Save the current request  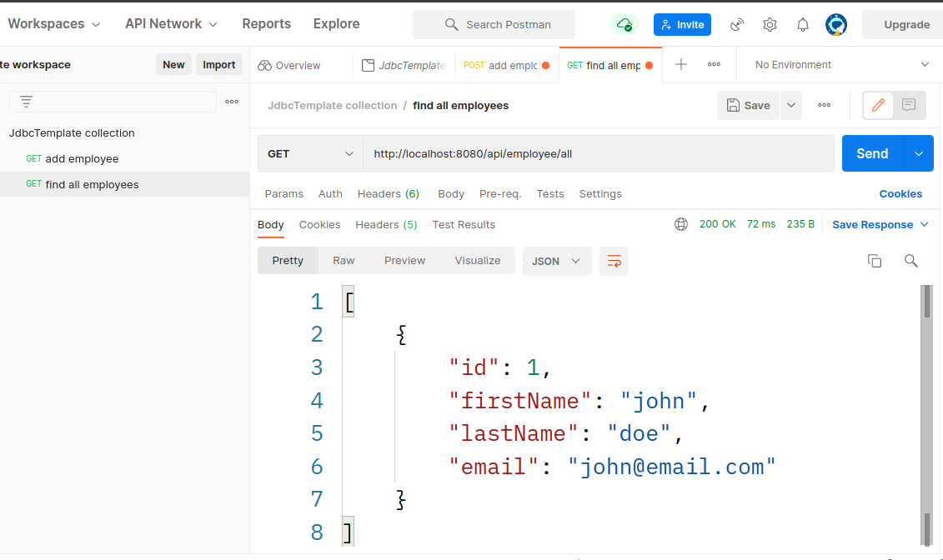pyautogui.click(x=748, y=105)
